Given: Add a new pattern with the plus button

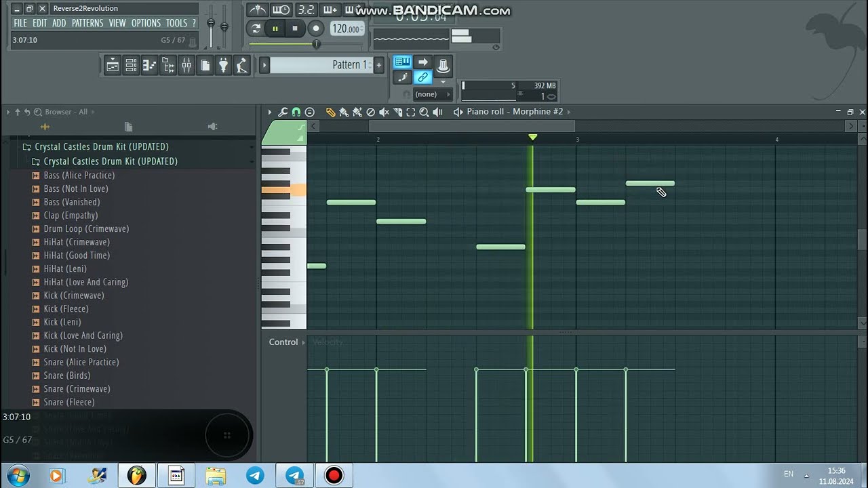Looking at the screenshot, I should pos(378,64).
